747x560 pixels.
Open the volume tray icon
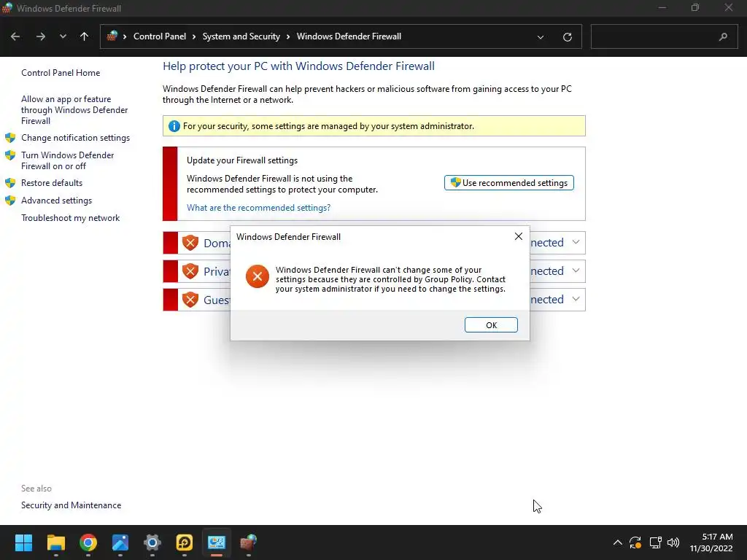673,542
